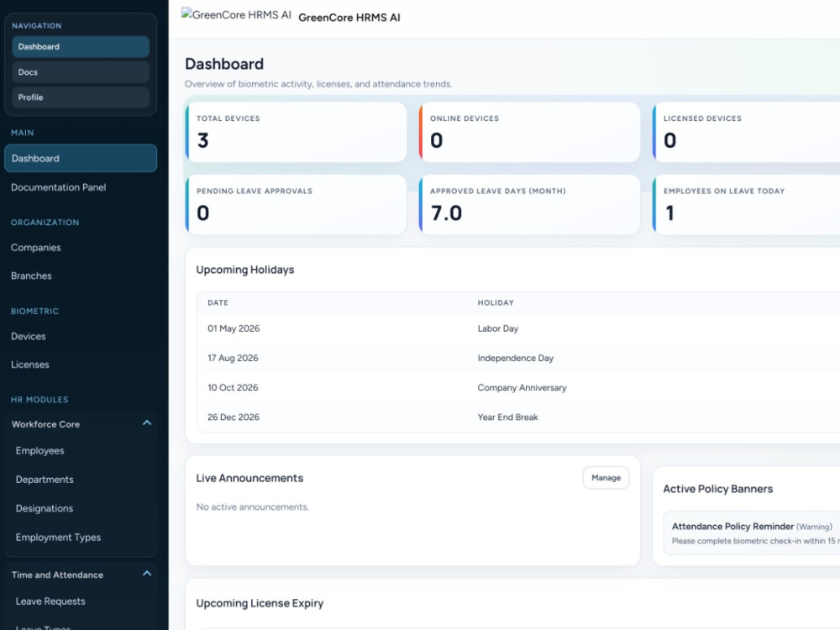Go to Companies in the sidebar

tap(36, 248)
